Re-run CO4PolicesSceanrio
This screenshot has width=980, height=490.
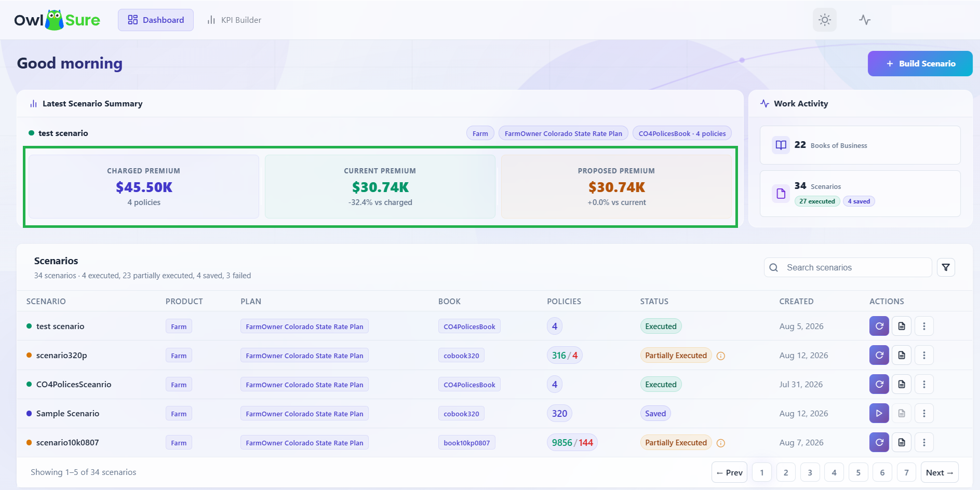[x=879, y=384]
